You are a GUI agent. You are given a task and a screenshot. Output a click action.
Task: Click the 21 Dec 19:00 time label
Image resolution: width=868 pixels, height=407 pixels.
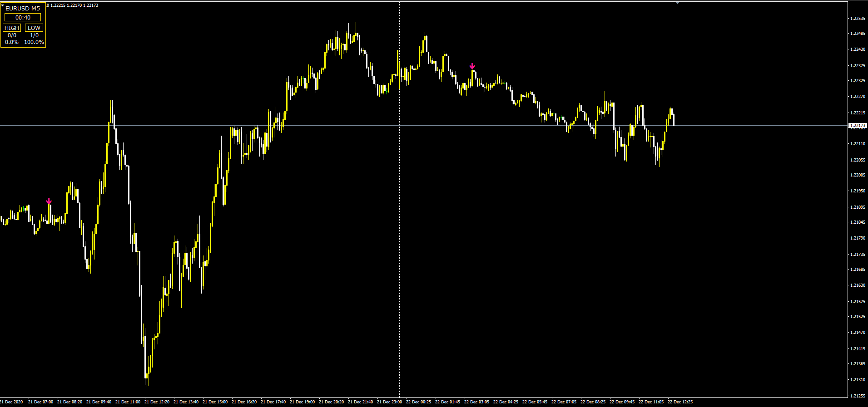(303, 402)
